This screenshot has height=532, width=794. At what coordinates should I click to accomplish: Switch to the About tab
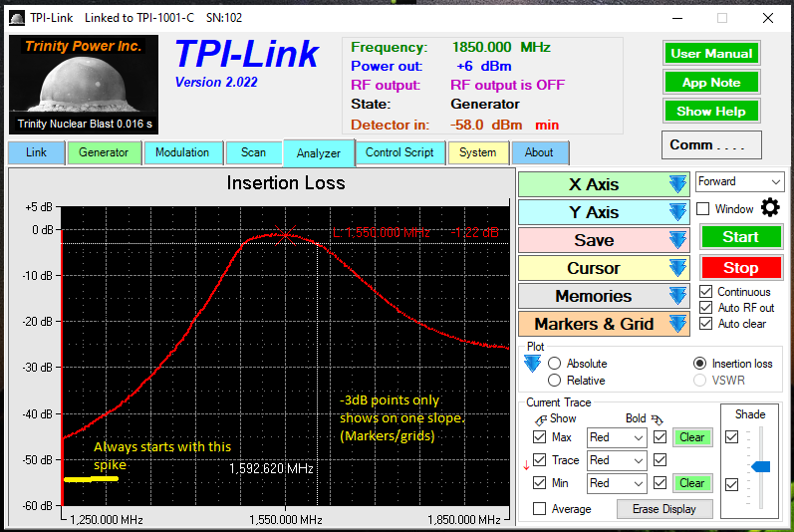[x=539, y=152]
